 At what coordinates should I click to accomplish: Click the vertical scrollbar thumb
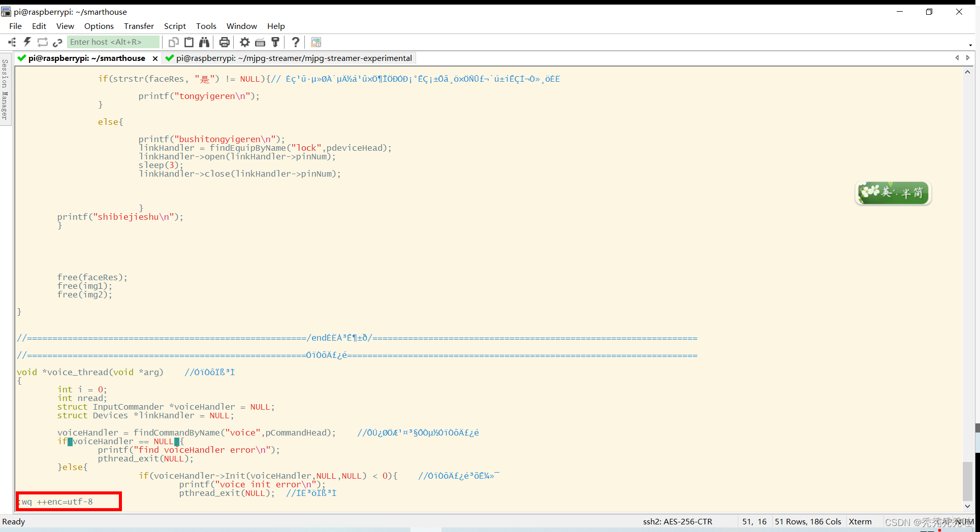(967, 481)
